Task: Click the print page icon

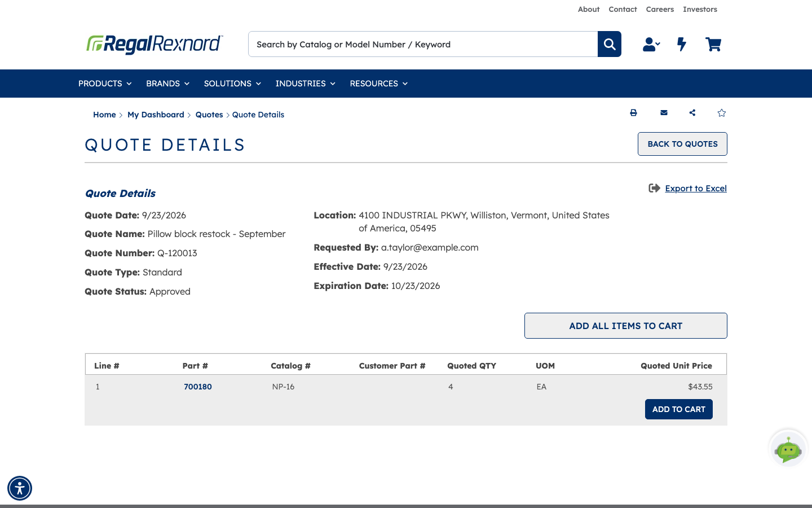Action: pyautogui.click(x=633, y=113)
